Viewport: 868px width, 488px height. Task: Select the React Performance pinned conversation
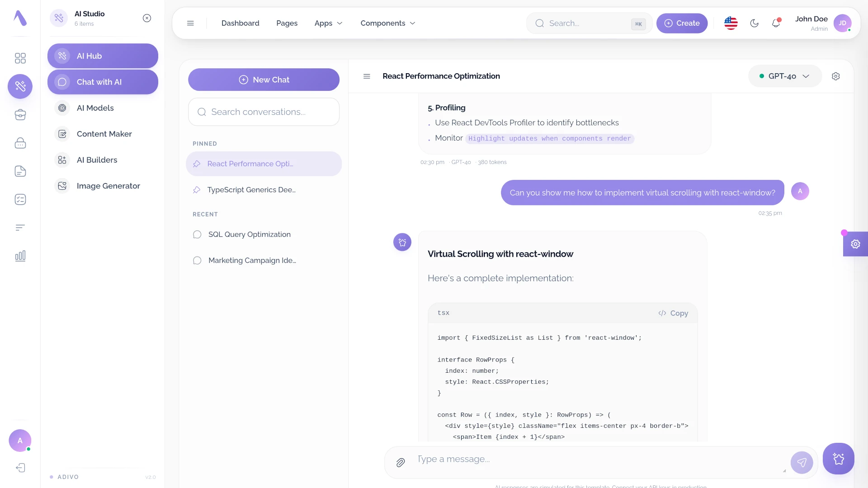pyautogui.click(x=264, y=164)
